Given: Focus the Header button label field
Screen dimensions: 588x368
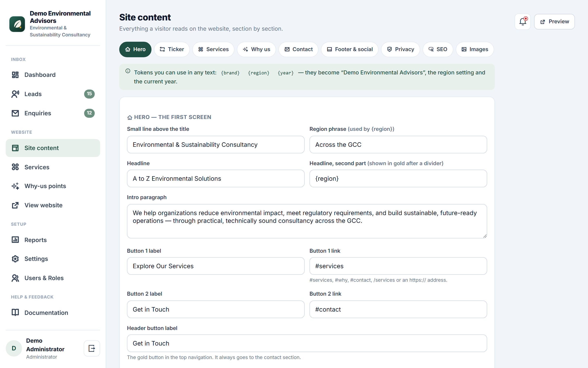Looking at the screenshot, I should click(307, 343).
